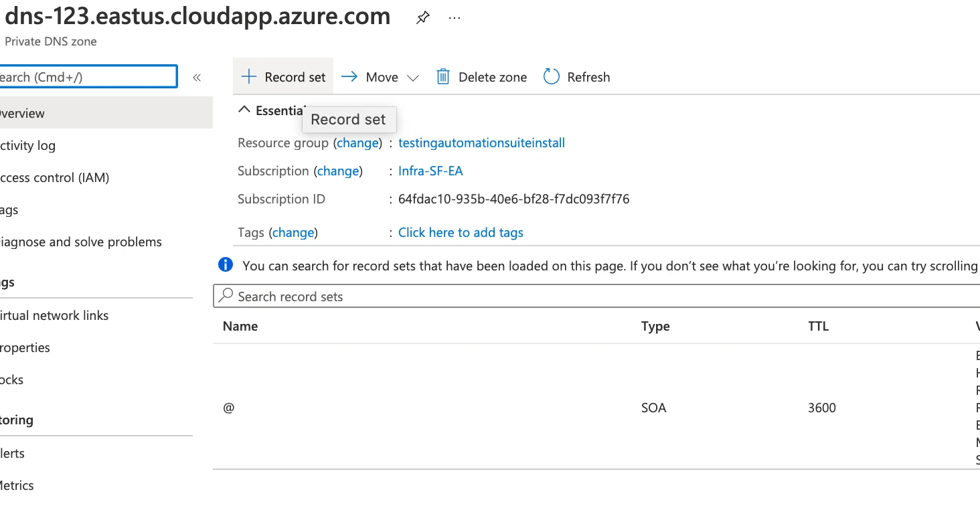
Task: Open the ellipsis more options menu
Action: (x=455, y=18)
